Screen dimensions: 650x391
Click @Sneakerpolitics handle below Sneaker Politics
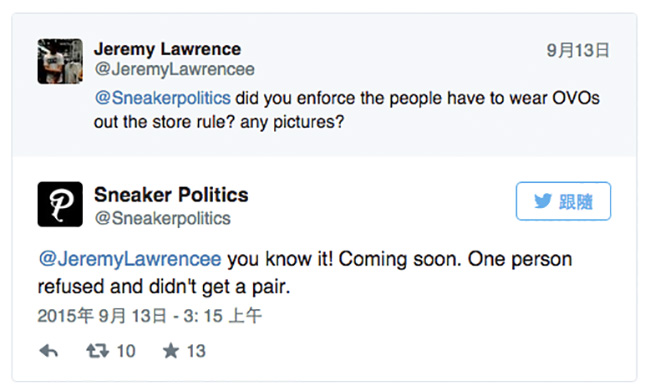click(162, 218)
